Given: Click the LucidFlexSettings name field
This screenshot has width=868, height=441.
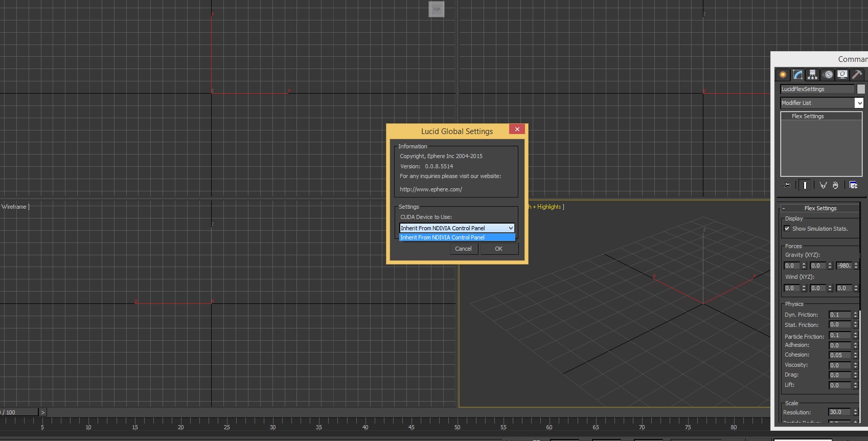Looking at the screenshot, I should (x=817, y=89).
